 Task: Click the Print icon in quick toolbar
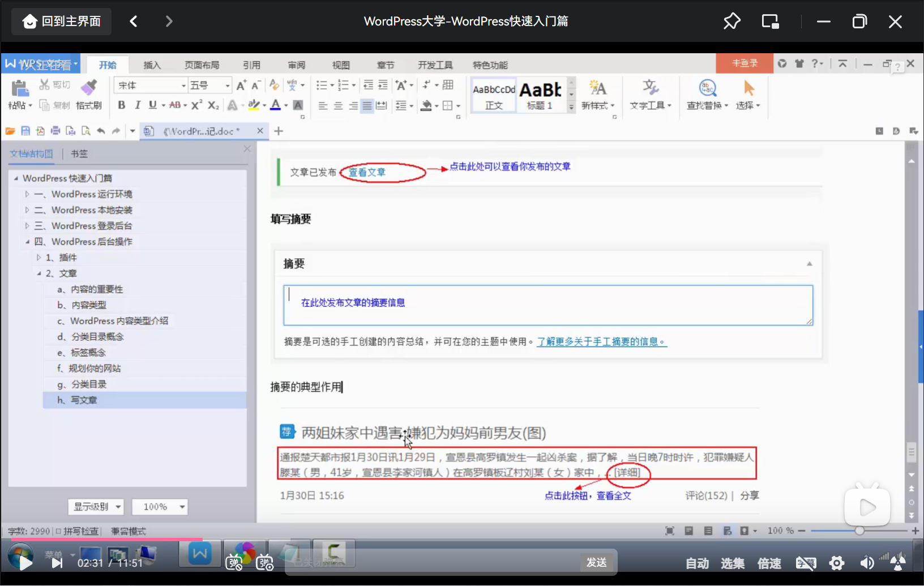click(55, 131)
